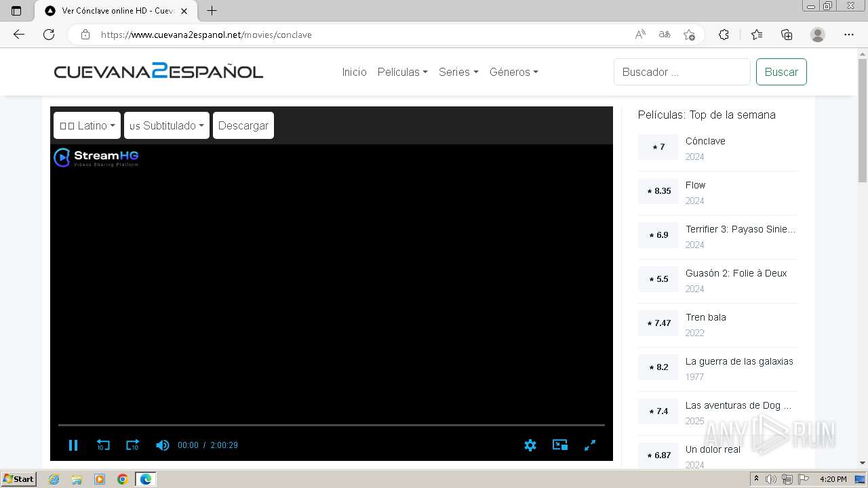Open the Windows Start menu
The image size is (868, 488).
pyautogui.click(x=18, y=479)
